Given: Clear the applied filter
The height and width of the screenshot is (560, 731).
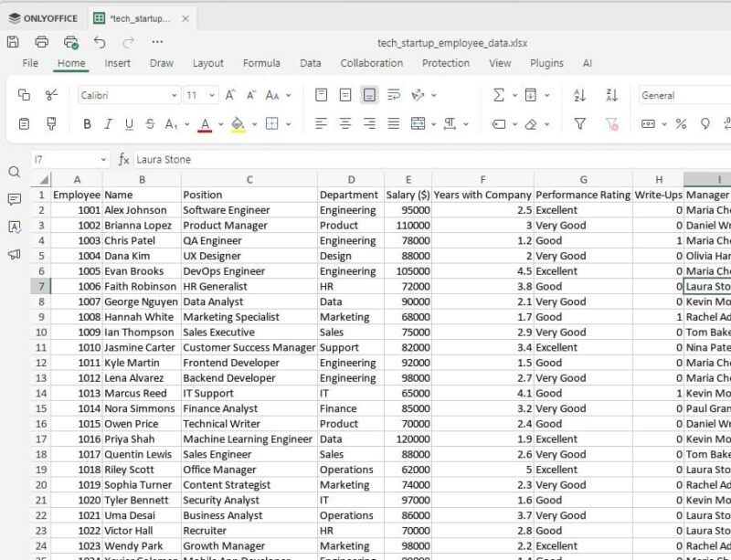Looking at the screenshot, I should [610, 123].
